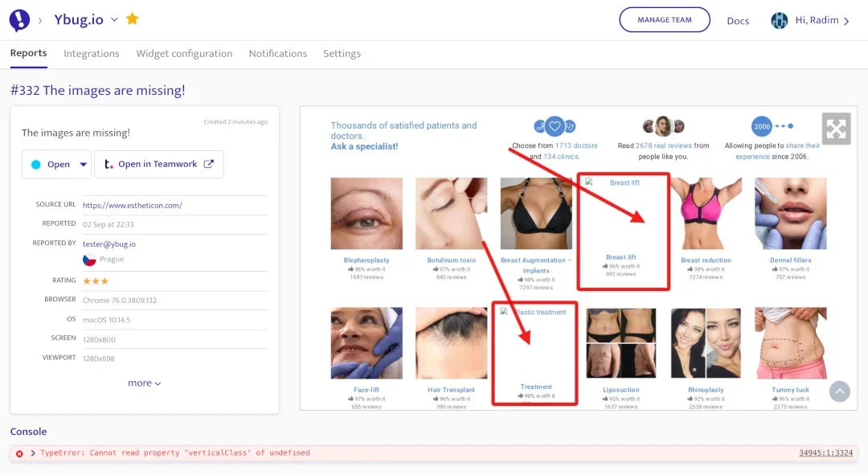Go to the Notifications tab
The image size is (868, 475).
click(x=277, y=53)
